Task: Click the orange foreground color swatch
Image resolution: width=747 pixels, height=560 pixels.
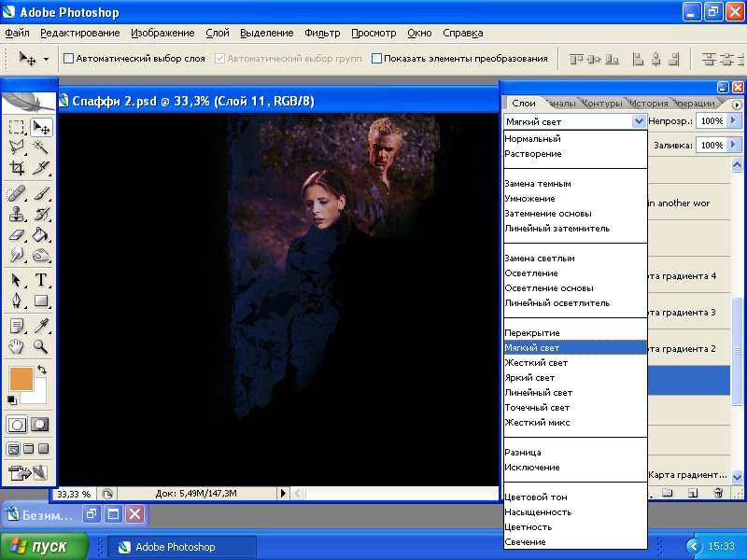Action: click(x=20, y=378)
